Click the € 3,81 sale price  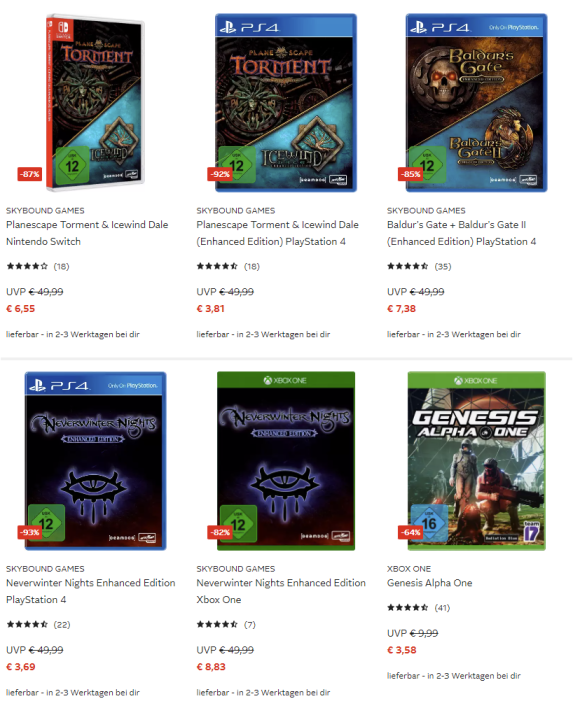[210, 309]
